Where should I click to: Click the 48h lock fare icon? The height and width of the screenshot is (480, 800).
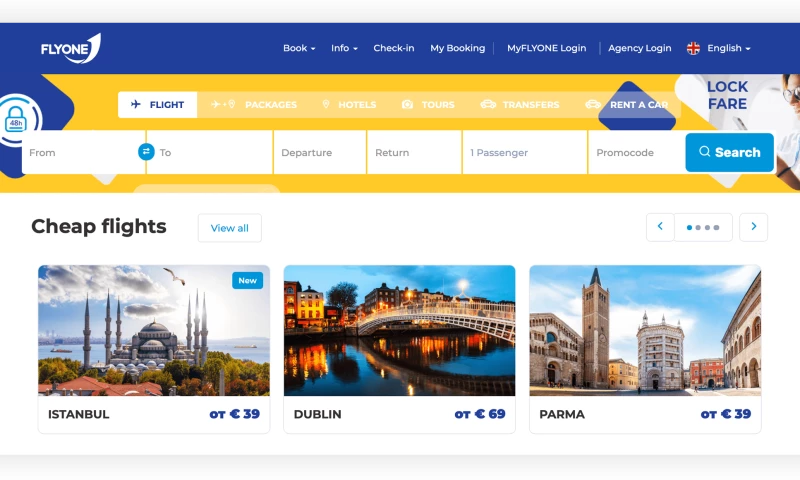(x=15, y=122)
